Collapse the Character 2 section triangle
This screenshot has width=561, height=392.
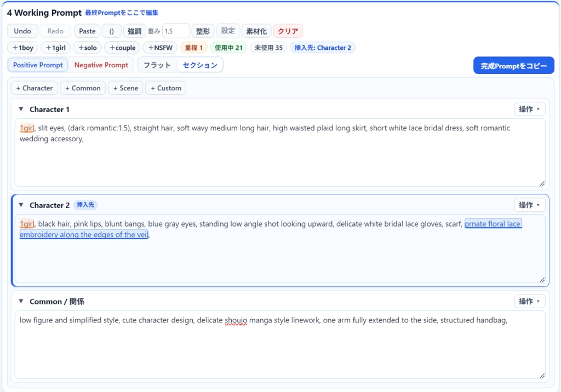point(21,205)
